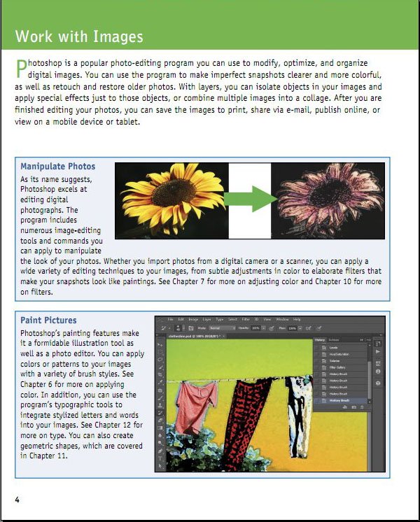Image resolution: width=420 pixels, height=522 pixels.
Task: Click the camera New Snapshot icon
Action: point(353,407)
